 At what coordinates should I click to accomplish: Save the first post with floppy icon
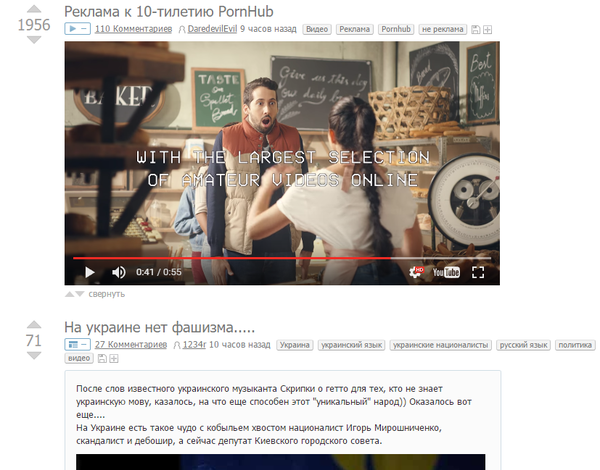pos(476,30)
